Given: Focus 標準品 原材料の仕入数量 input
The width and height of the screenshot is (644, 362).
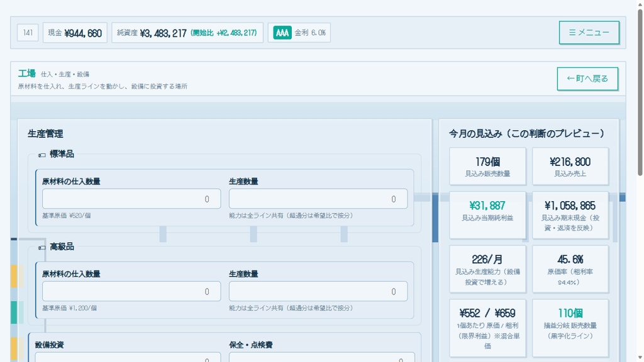Looking at the screenshot, I should point(131,199).
